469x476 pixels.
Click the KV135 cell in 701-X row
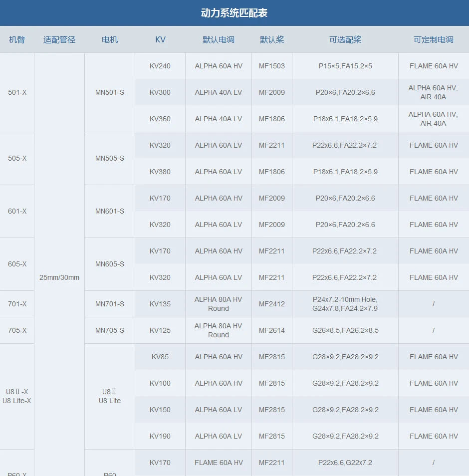point(160,304)
